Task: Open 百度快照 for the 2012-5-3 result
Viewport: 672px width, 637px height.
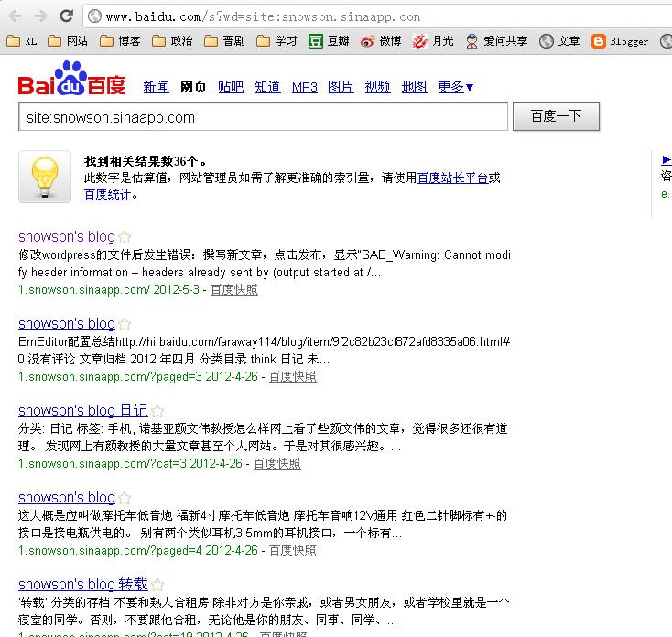Action: click(x=234, y=290)
